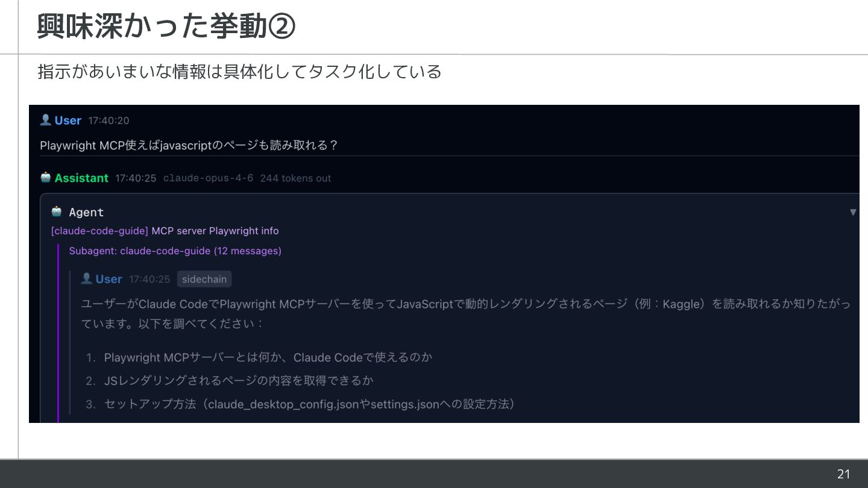Click the robot icon beside the Agent heading

click(x=57, y=211)
